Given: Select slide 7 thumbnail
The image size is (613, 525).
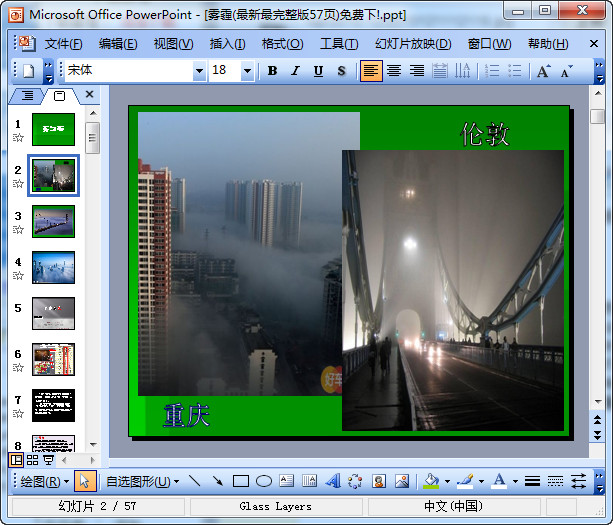Looking at the screenshot, I should pos(53,405).
